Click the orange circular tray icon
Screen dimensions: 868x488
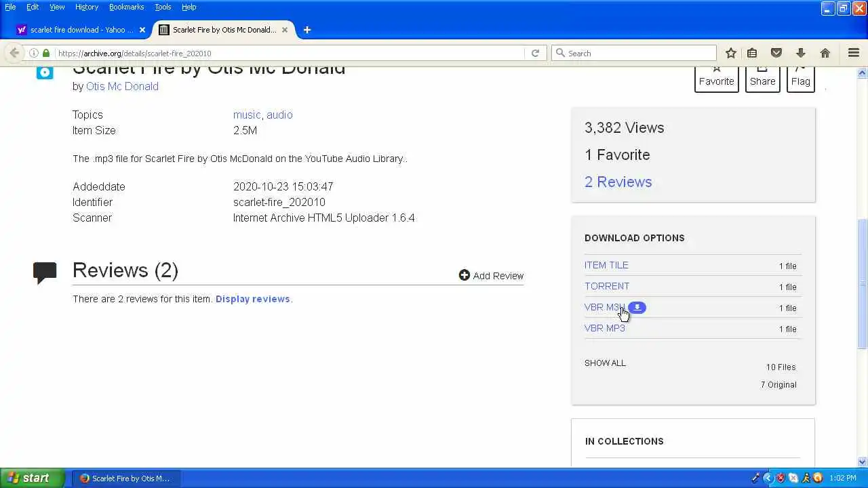(818, 478)
